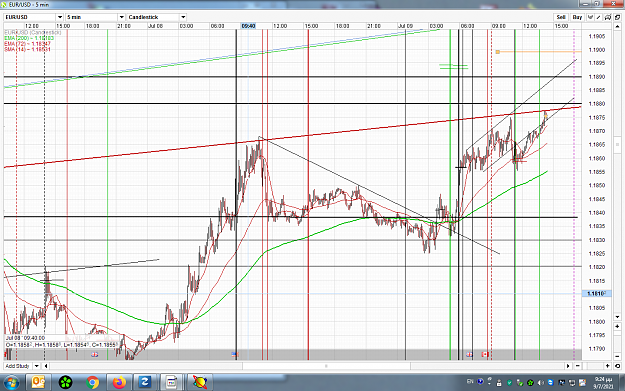
Task: Click the horizontal zoom slider track
Action: [593, 366]
